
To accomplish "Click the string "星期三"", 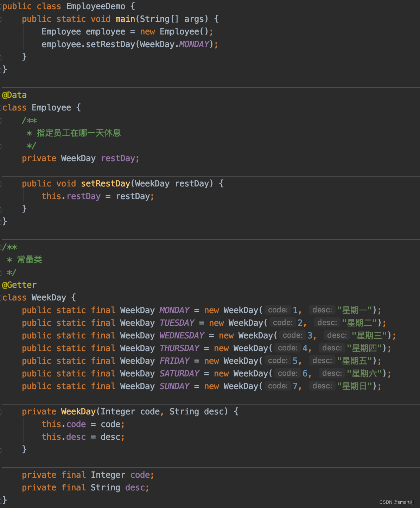I will click(369, 336).
